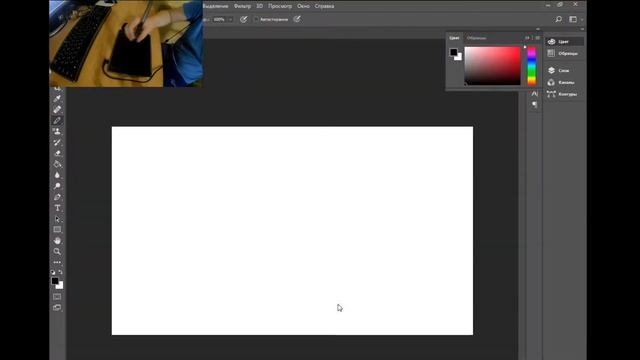640x360 pixels.
Task: Expand the workspace switcher dropdown arrow
Action: pyautogui.click(x=582, y=19)
